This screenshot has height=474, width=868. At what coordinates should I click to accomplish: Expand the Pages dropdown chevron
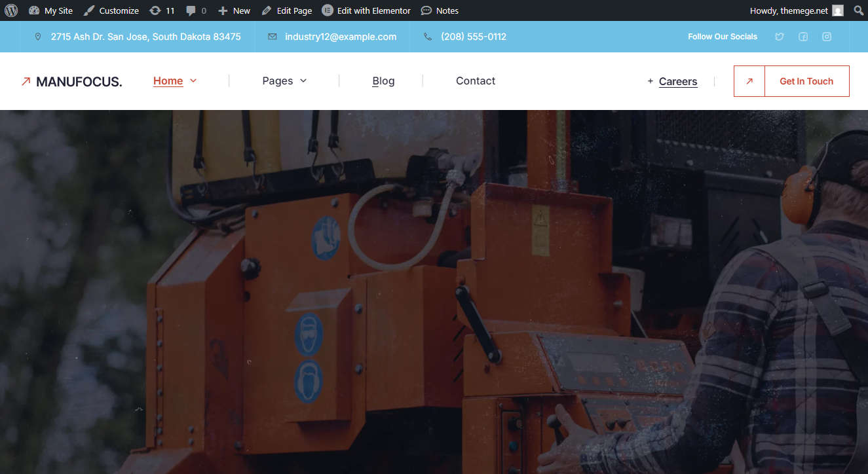click(x=303, y=81)
